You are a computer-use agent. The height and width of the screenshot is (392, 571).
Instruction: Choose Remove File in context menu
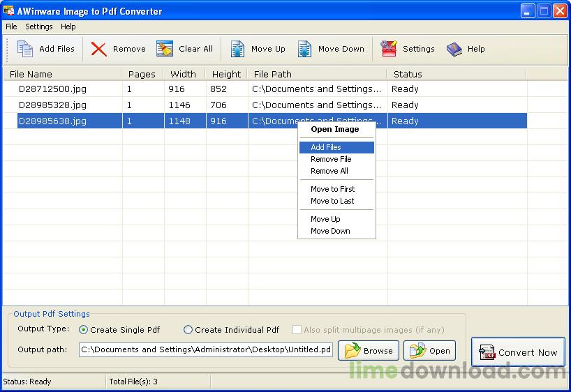[x=337, y=159]
